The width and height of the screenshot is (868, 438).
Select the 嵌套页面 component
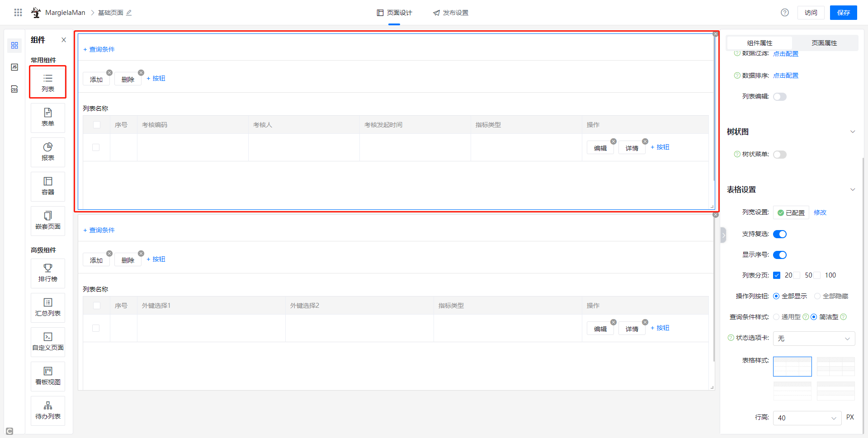click(48, 221)
